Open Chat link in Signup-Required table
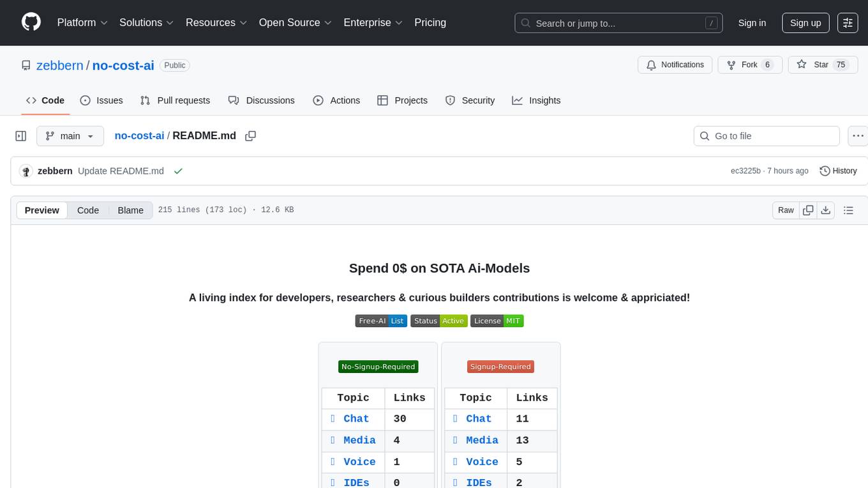The image size is (868, 488). pos(479,419)
